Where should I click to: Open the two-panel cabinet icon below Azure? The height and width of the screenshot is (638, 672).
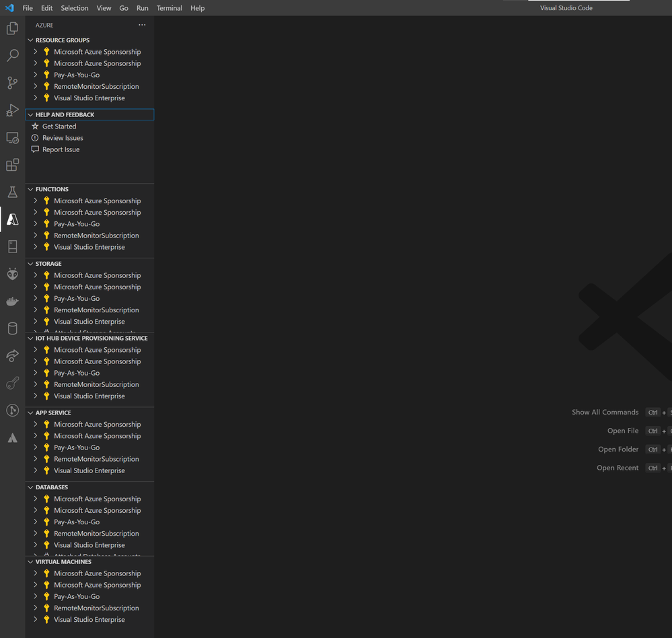12,247
